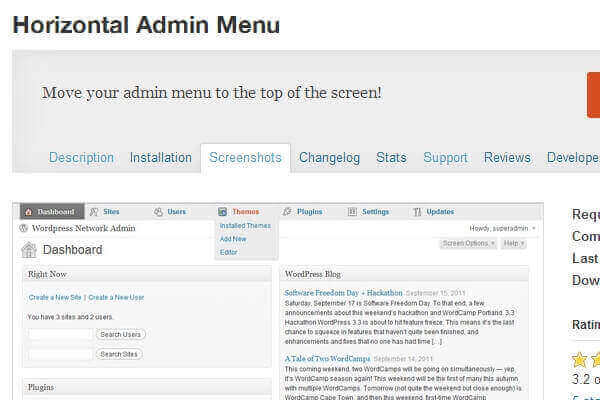Expand the Help dropdown

click(x=514, y=243)
